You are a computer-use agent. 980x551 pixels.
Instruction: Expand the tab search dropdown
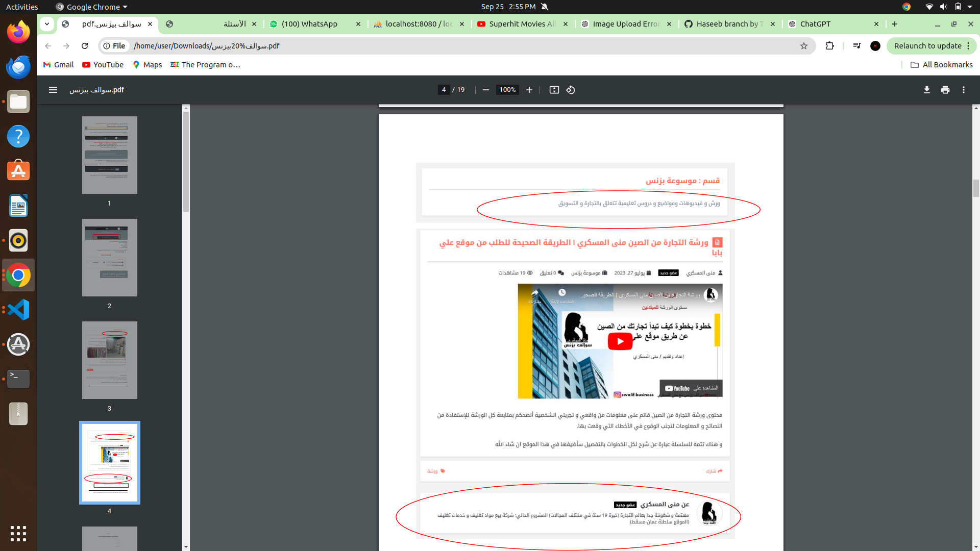[x=47, y=24]
